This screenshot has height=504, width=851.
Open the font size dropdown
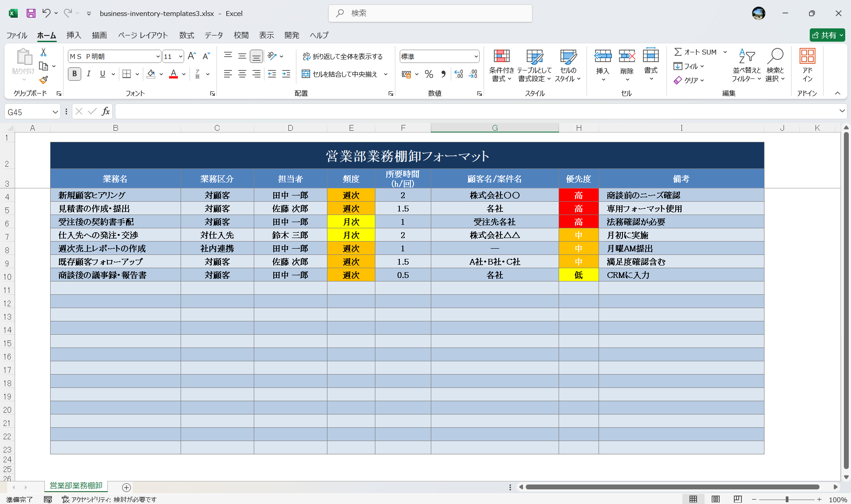[181, 56]
